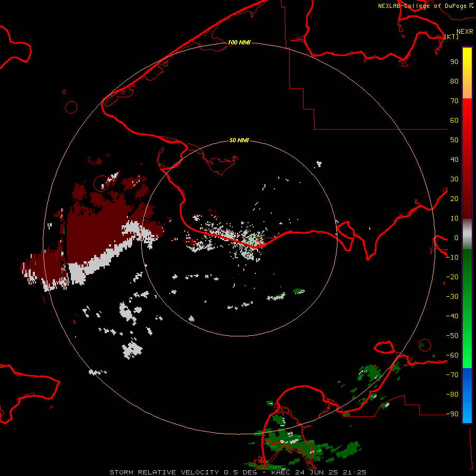Click the -70 value on velocity scale
The width and height of the screenshot is (476, 476).
point(452,375)
